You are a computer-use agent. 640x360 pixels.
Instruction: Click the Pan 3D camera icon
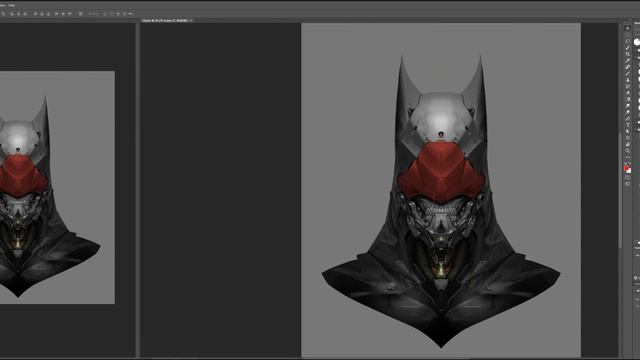click(x=117, y=14)
